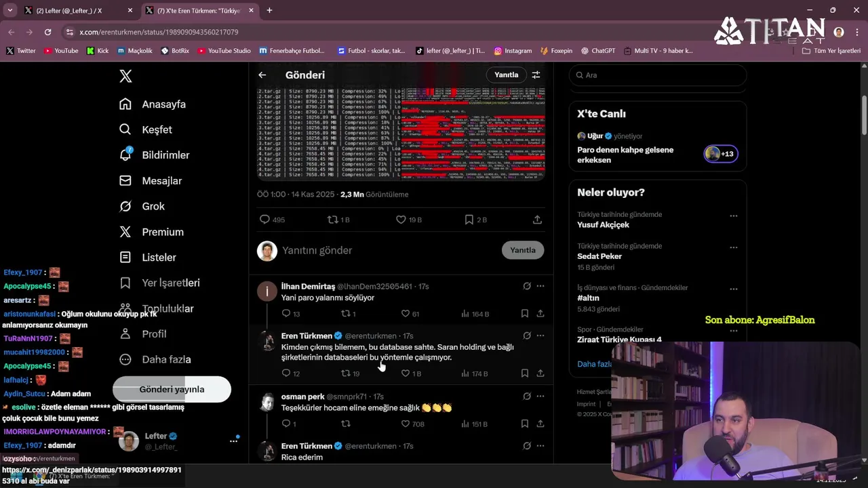
Task: Click the X logo in sidebar
Action: [125, 76]
